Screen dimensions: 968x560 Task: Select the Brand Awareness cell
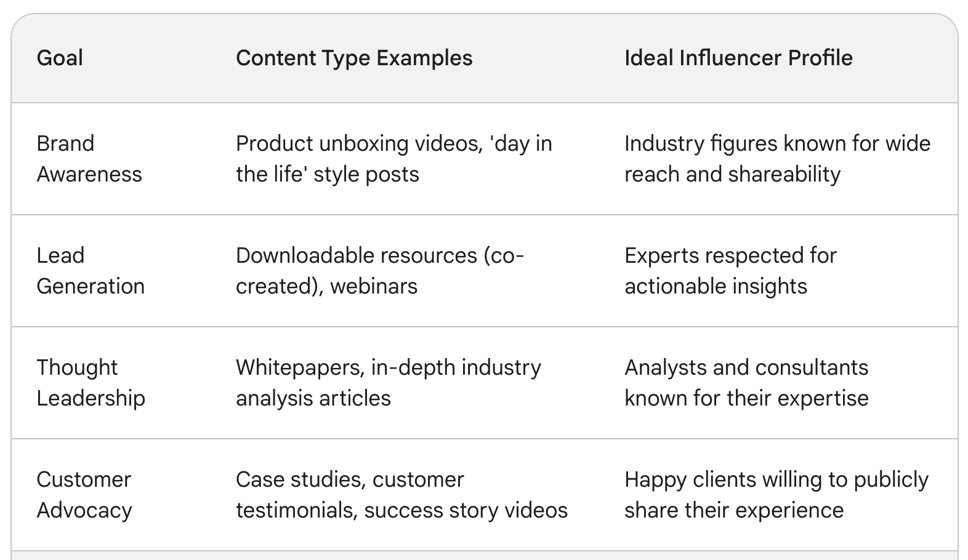coord(89,159)
